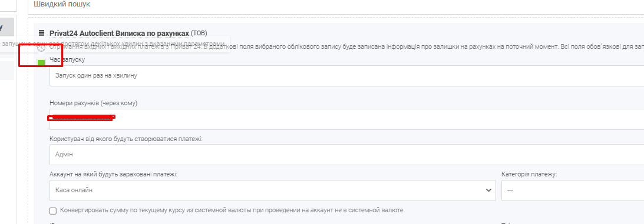Click into the Швидкий пошук search field

coord(336,5)
